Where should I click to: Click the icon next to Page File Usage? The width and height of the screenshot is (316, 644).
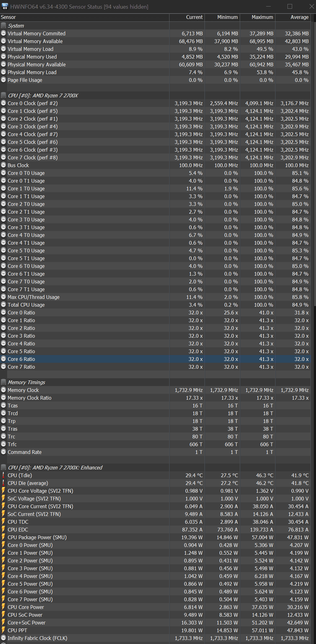point(3,80)
